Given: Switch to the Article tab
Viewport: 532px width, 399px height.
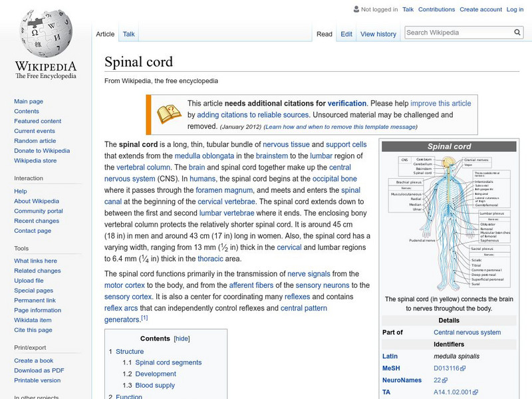Looking at the screenshot, I should tap(105, 34).
